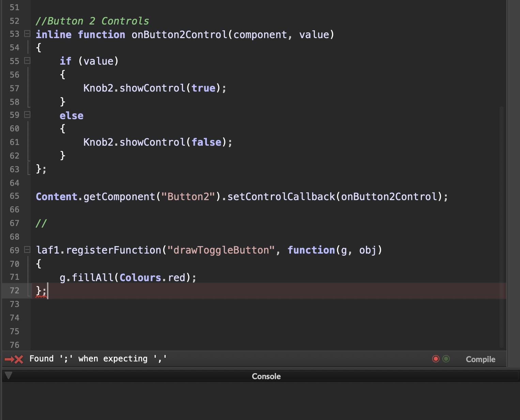Viewport: 520px width, 420px height.
Task: Click on 'g.fillAll(Colours.red);' line
Action: pos(128,277)
